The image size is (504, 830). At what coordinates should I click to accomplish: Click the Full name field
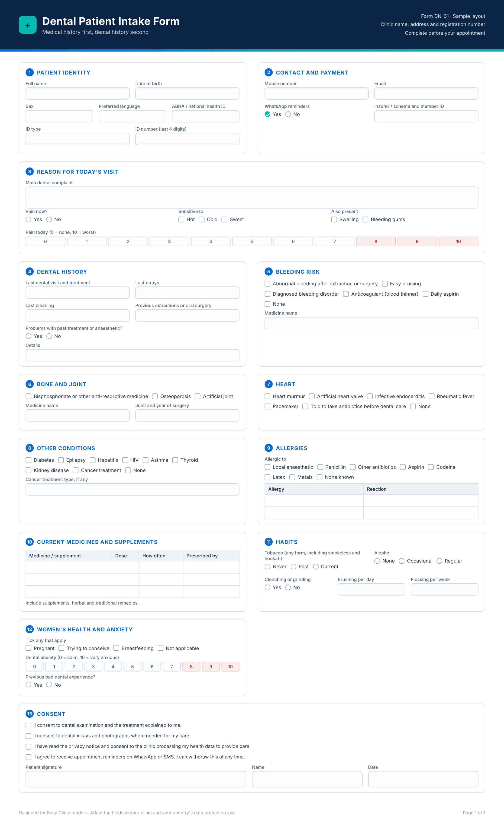click(x=77, y=94)
